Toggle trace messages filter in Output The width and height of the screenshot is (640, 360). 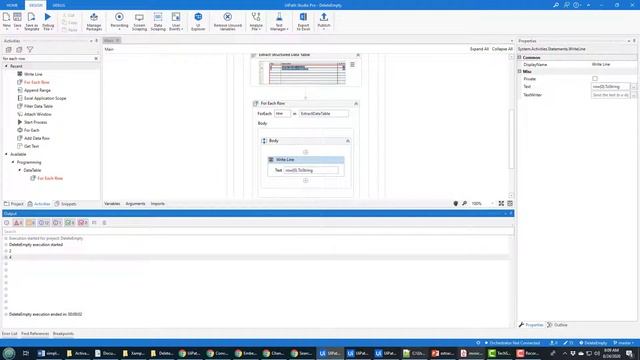57,223
